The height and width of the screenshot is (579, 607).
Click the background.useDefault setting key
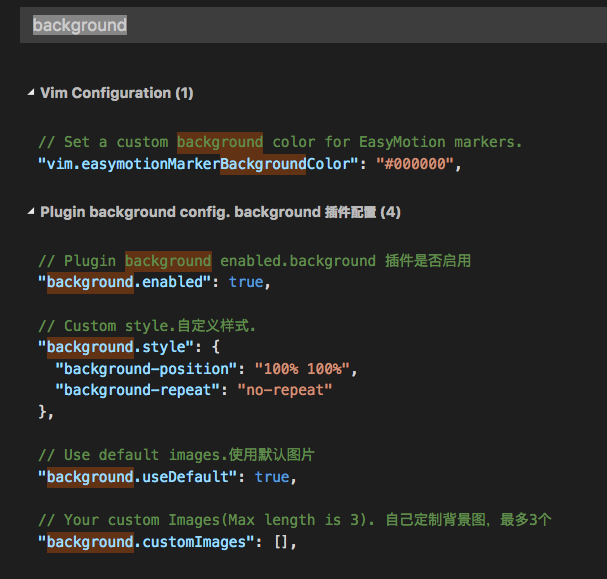138,477
